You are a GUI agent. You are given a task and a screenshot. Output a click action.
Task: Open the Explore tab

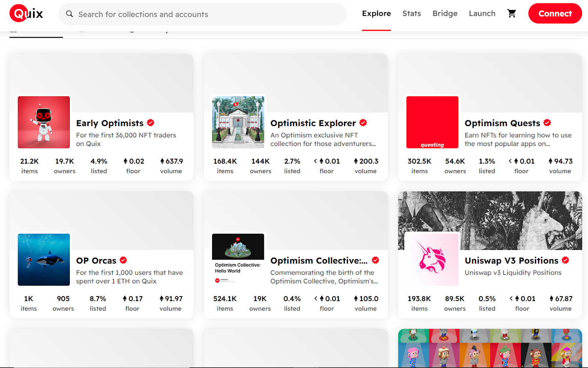coord(376,14)
